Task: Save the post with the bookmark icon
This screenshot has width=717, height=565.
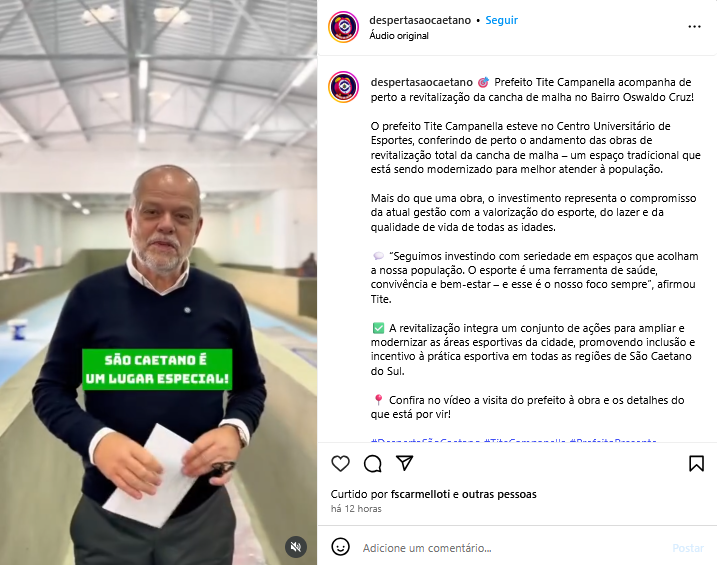Action: 696,464
